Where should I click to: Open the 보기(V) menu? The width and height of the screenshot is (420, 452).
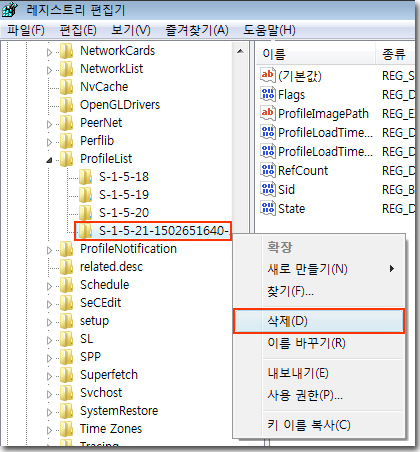[x=131, y=30]
